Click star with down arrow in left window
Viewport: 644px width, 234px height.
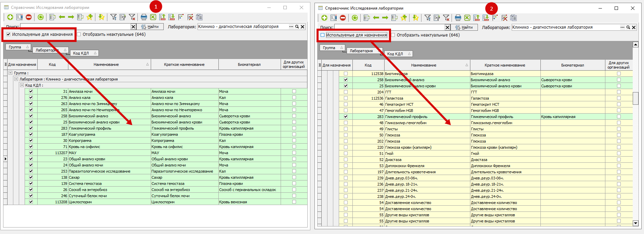[101, 17]
